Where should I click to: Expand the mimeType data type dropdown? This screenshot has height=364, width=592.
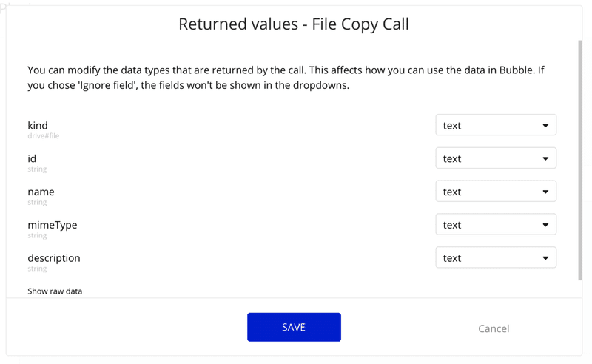[496, 225]
